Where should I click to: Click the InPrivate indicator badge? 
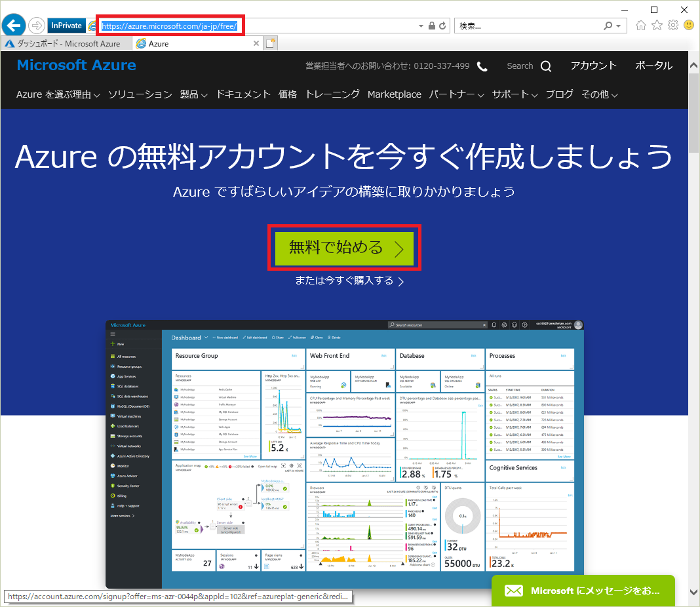click(66, 26)
